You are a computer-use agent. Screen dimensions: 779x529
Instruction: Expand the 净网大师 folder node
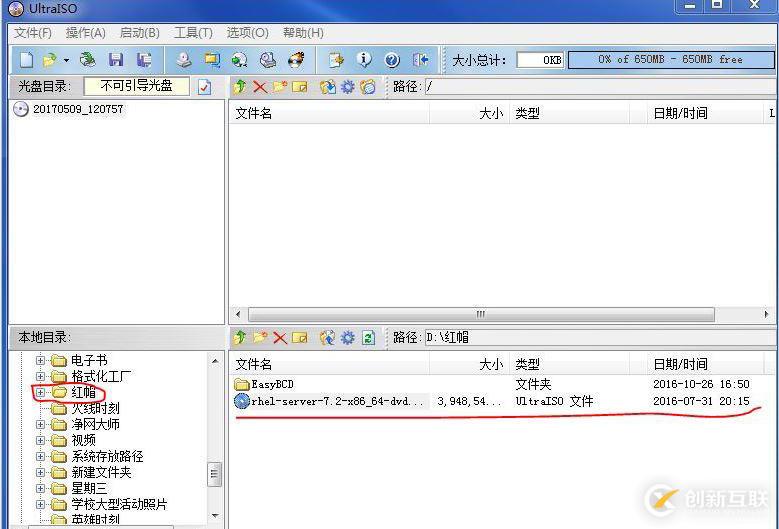tap(41, 425)
